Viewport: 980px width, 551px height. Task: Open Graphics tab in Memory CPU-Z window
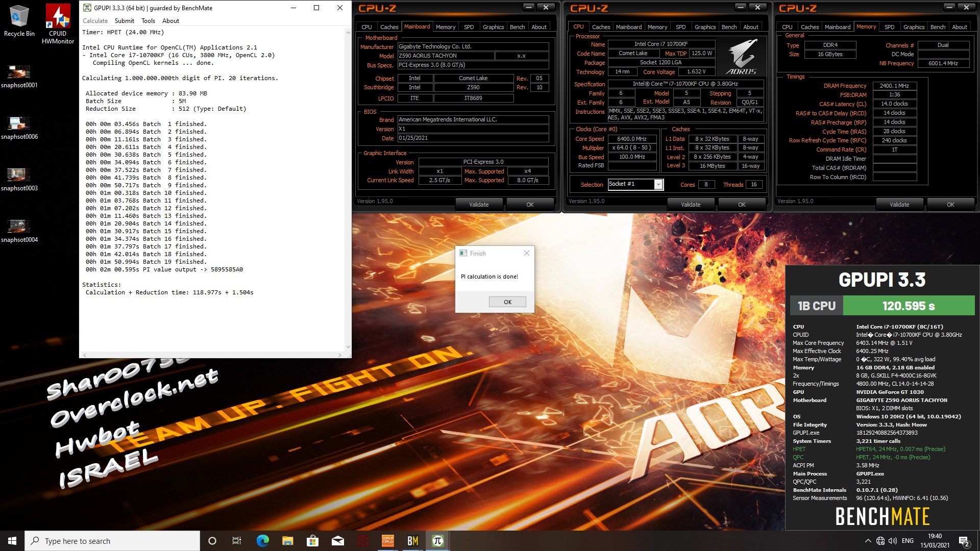[x=914, y=27]
